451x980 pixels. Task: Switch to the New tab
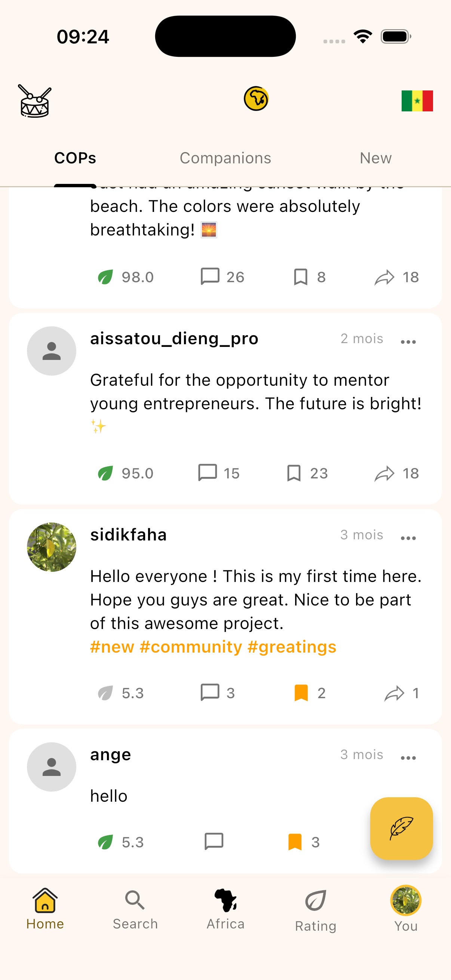click(375, 158)
